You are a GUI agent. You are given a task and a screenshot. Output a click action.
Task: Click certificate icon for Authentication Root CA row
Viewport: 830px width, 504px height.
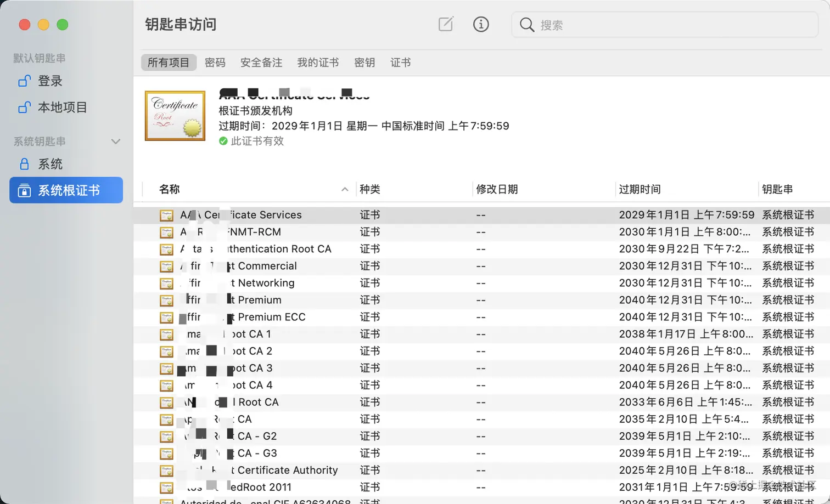tap(166, 250)
